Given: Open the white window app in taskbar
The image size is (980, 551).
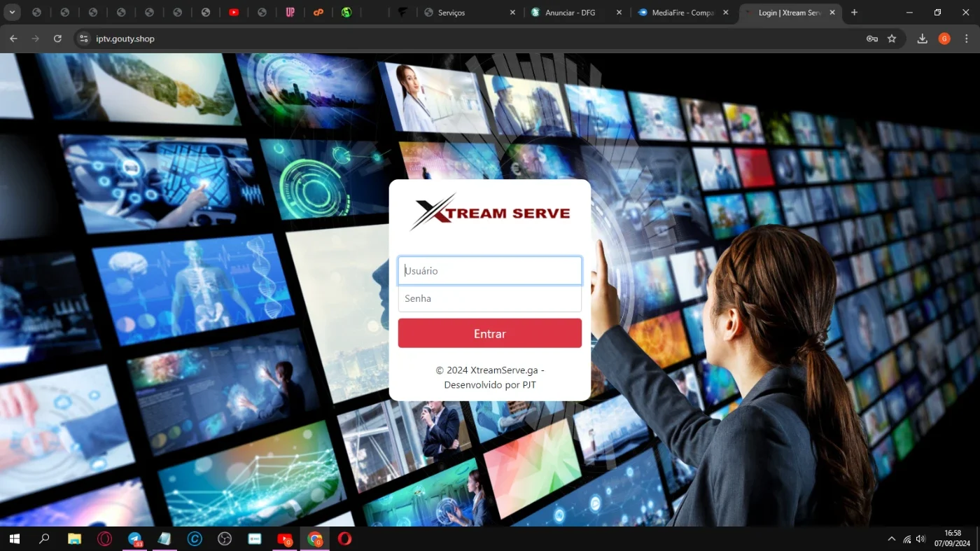Looking at the screenshot, I should [255, 539].
